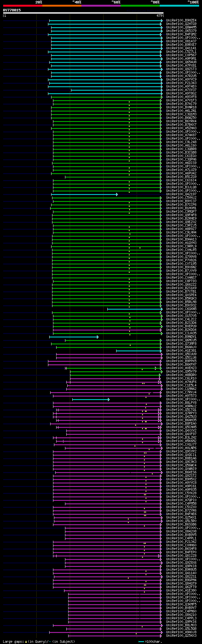Select subject label UniRef100_C7RVJ4

pyautogui.click(x=181, y=392)
